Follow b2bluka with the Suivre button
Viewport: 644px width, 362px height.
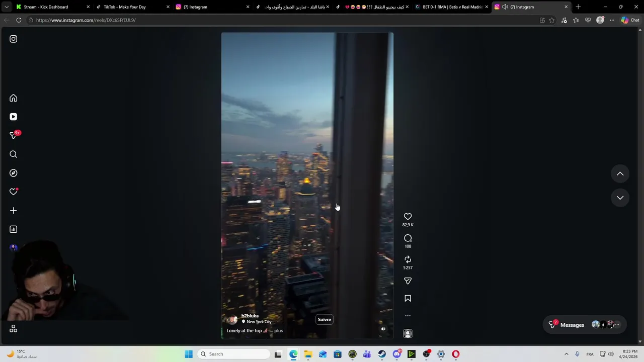tap(325, 320)
